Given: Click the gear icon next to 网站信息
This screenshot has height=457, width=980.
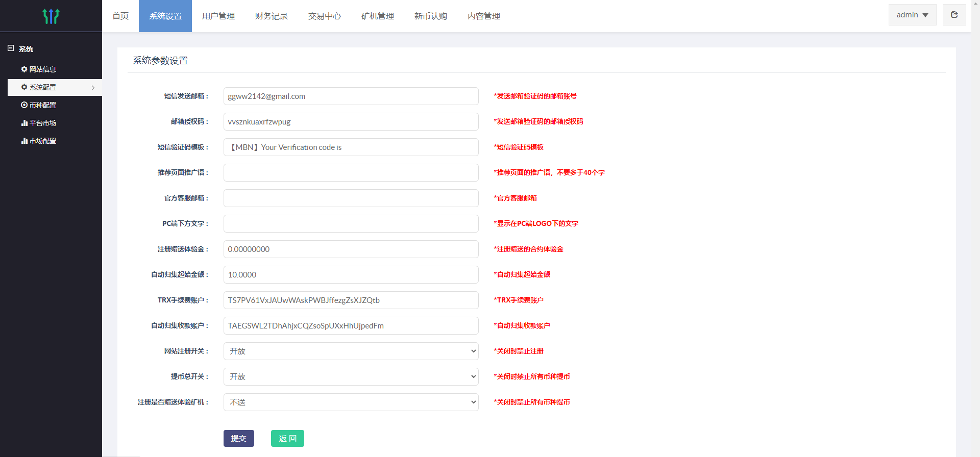Looking at the screenshot, I should click(x=24, y=69).
